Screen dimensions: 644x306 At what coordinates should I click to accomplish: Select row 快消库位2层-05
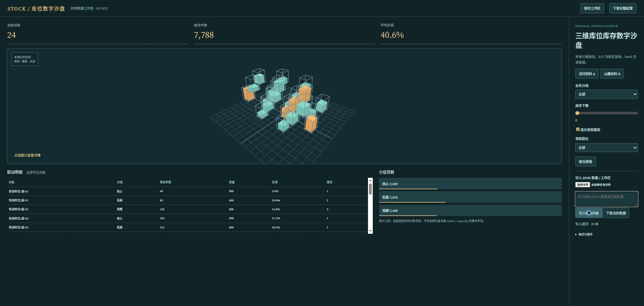pyautogui.click(x=187, y=227)
